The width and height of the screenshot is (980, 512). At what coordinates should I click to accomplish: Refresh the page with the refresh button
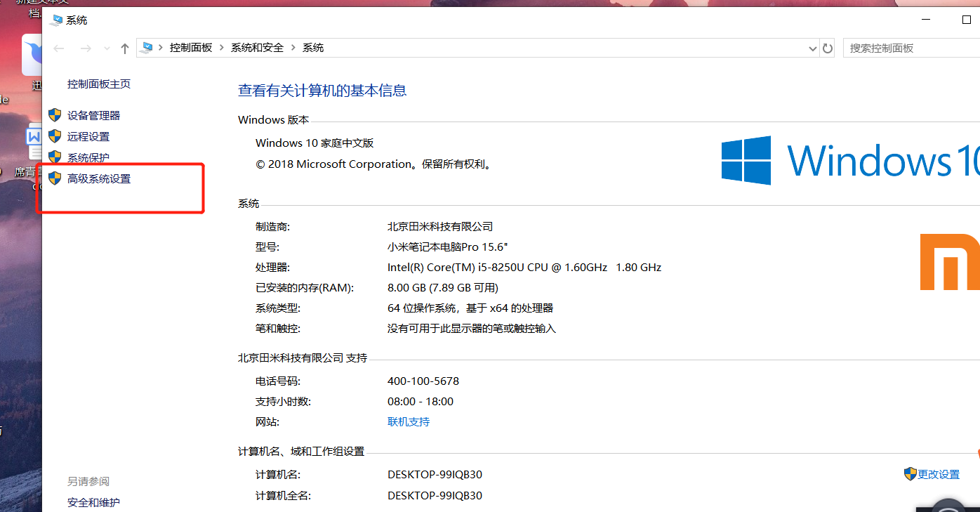click(x=828, y=48)
